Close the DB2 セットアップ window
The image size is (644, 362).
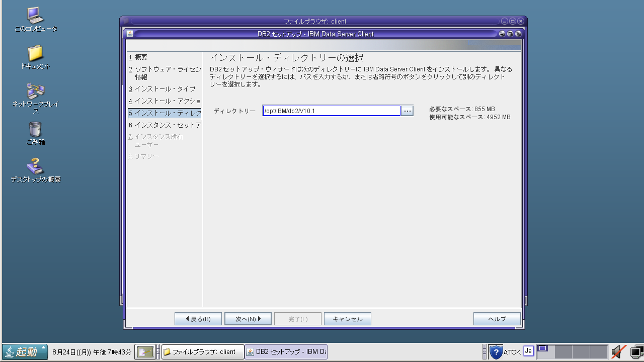click(x=518, y=34)
